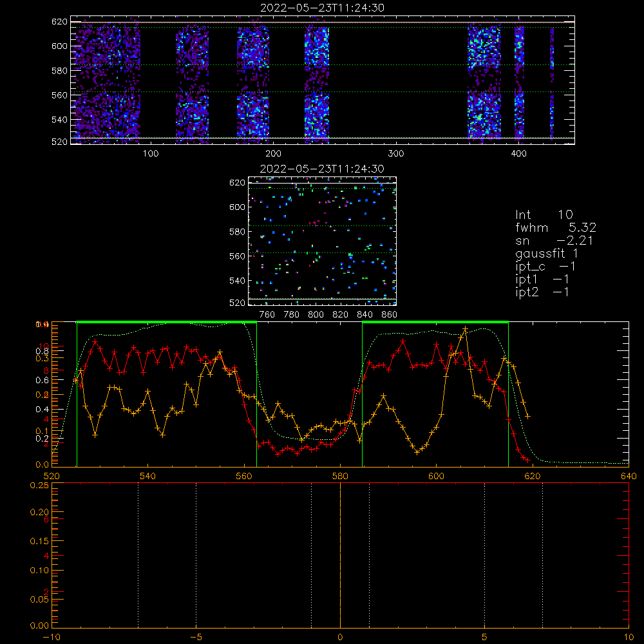
Task: Click the thick green bar spanning 525 to 562
Action: pos(167,322)
